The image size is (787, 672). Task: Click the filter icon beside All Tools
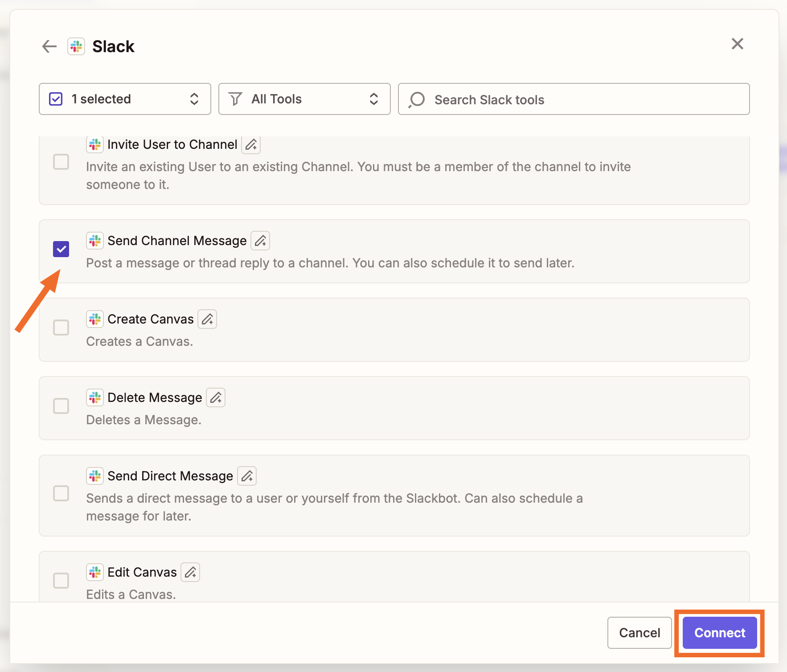pyautogui.click(x=235, y=99)
